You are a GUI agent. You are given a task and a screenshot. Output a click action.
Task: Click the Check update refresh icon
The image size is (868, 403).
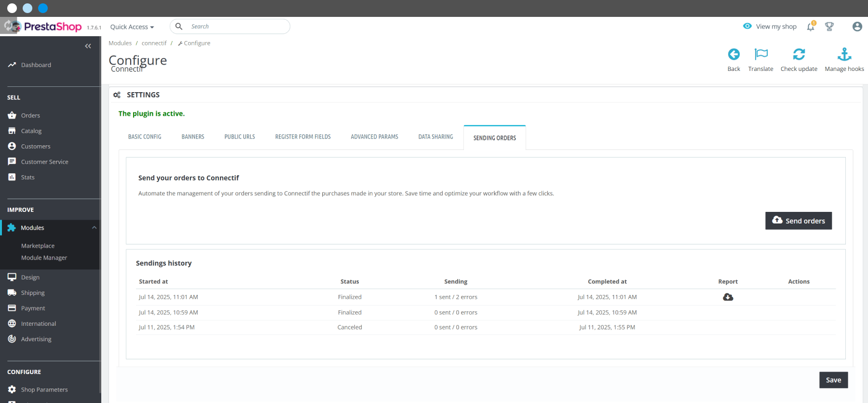coord(799,54)
